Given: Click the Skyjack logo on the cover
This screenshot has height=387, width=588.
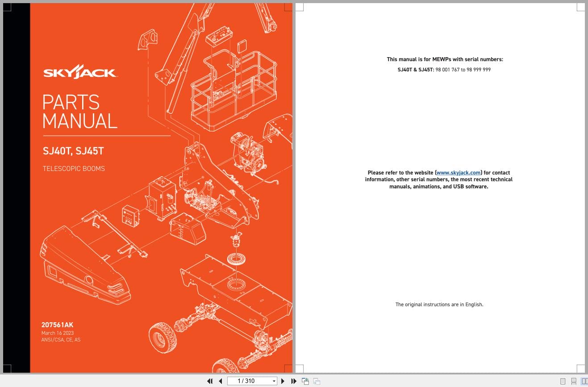Looking at the screenshot, I should point(80,71).
